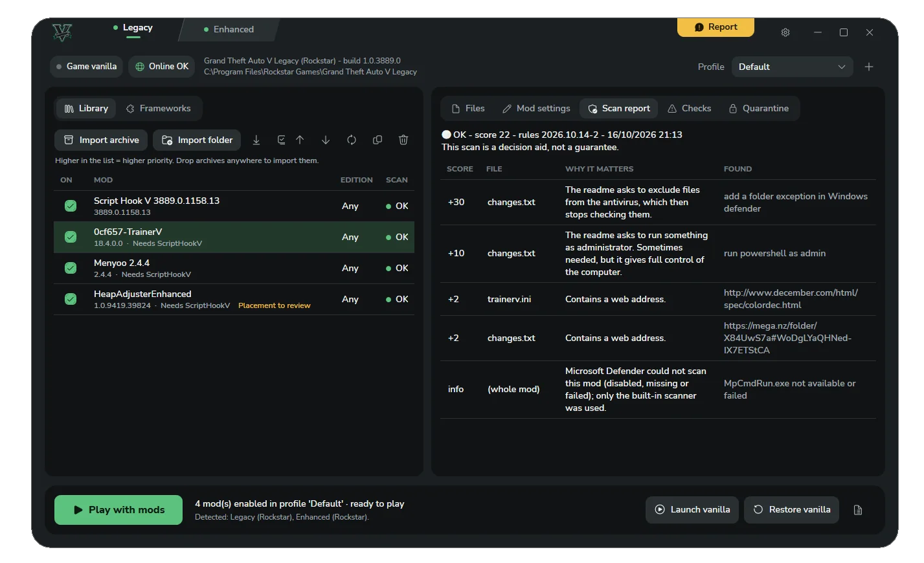Open the Files tab
Viewport: 924px width, 563px height.
[x=468, y=109]
